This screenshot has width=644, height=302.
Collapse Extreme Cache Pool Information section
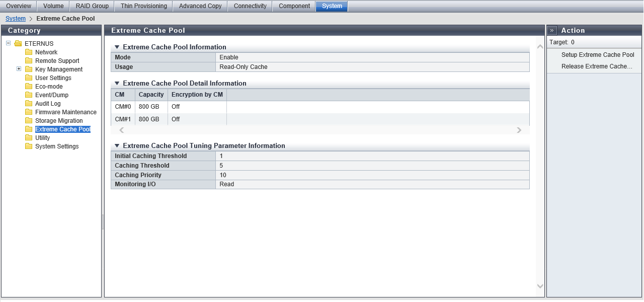(x=117, y=47)
